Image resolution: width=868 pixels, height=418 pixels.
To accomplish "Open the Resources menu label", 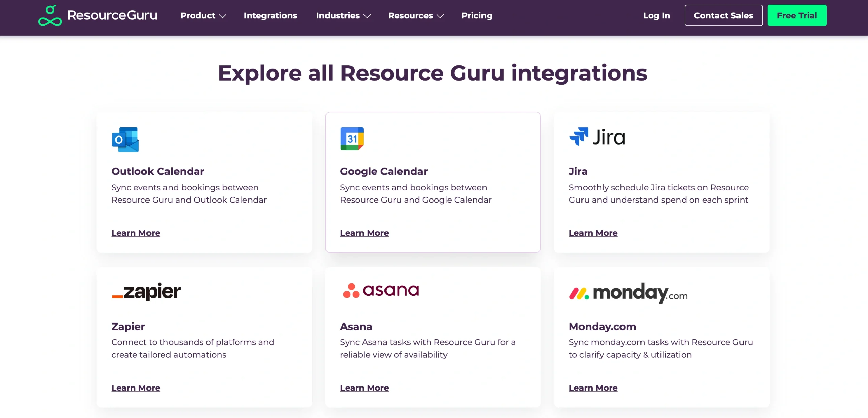I will point(410,16).
